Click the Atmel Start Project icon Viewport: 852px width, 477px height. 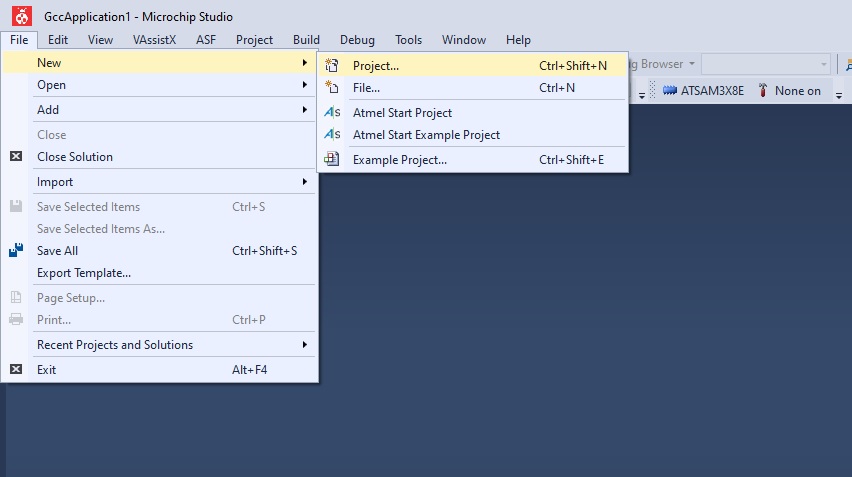point(333,113)
